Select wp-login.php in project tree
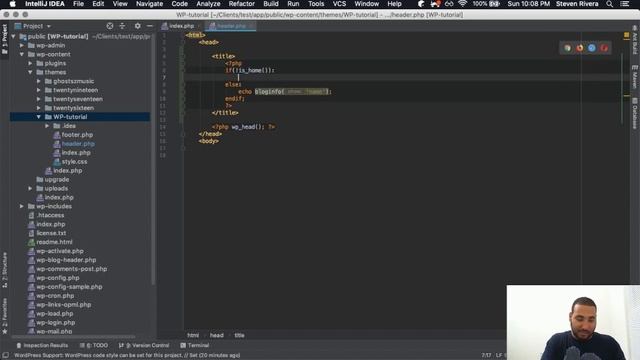The image size is (640, 360). 56,322
